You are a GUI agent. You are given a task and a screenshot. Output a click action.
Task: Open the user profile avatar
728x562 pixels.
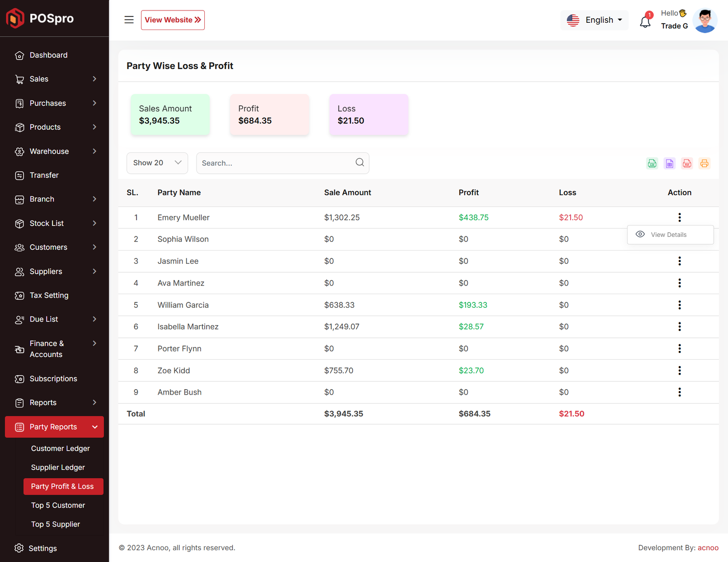(x=705, y=20)
